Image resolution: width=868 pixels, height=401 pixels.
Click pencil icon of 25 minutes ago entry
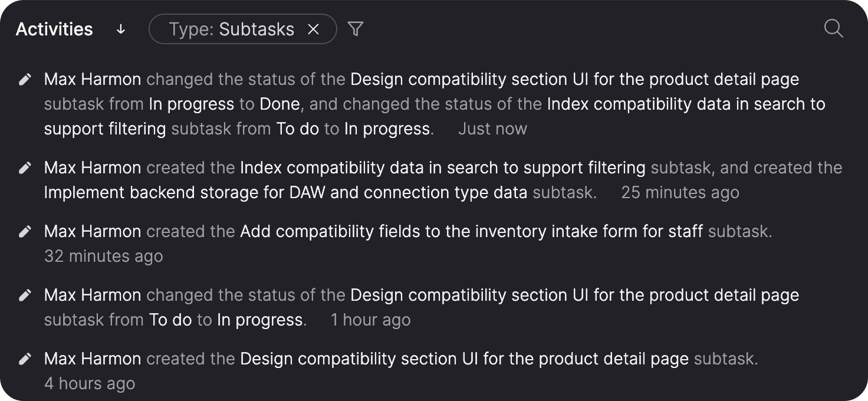point(25,168)
